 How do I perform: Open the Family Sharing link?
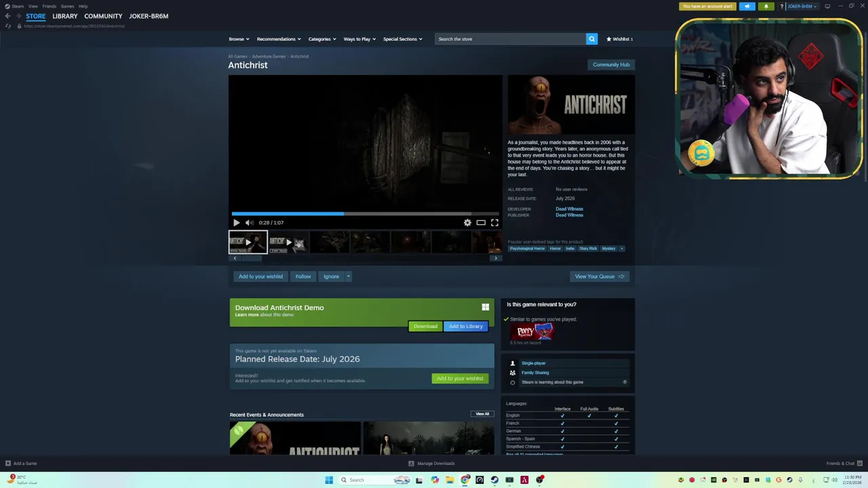pyautogui.click(x=535, y=373)
